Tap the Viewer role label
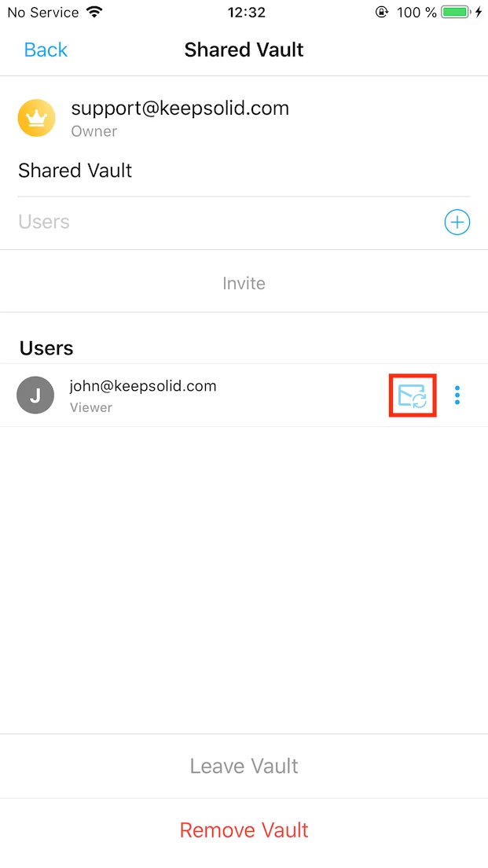Screen dimensions: 488x868 [x=90, y=407]
